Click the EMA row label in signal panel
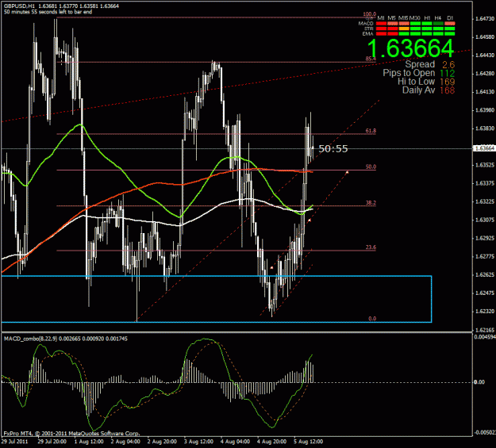The width and height of the screenshot is (496, 448). [x=368, y=34]
